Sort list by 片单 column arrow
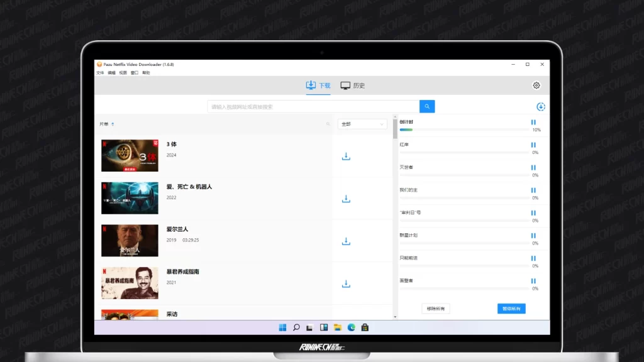The width and height of the screenshot is (644, 362). coord(113,124)
